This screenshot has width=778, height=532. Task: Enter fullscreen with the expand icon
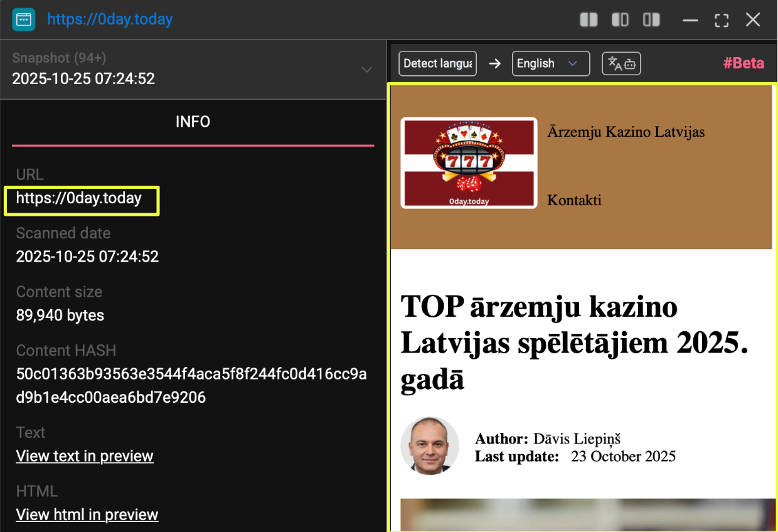point(722,20)
